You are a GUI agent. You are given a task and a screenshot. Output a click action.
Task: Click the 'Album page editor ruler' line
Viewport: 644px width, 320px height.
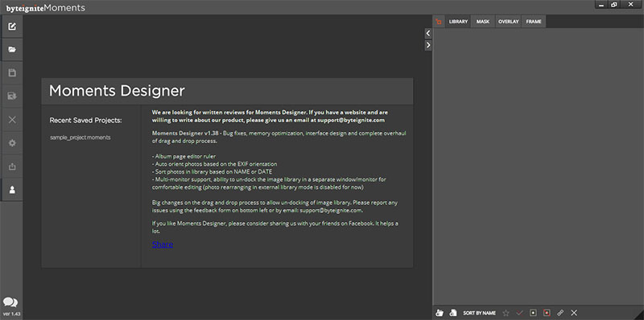[x=184, y=156]
